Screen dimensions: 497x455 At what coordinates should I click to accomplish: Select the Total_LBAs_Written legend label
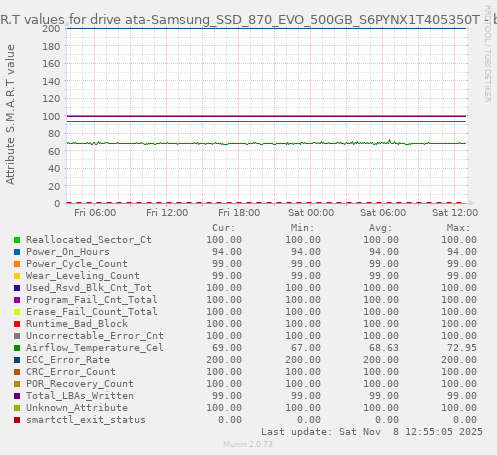(x=80, y=396)
